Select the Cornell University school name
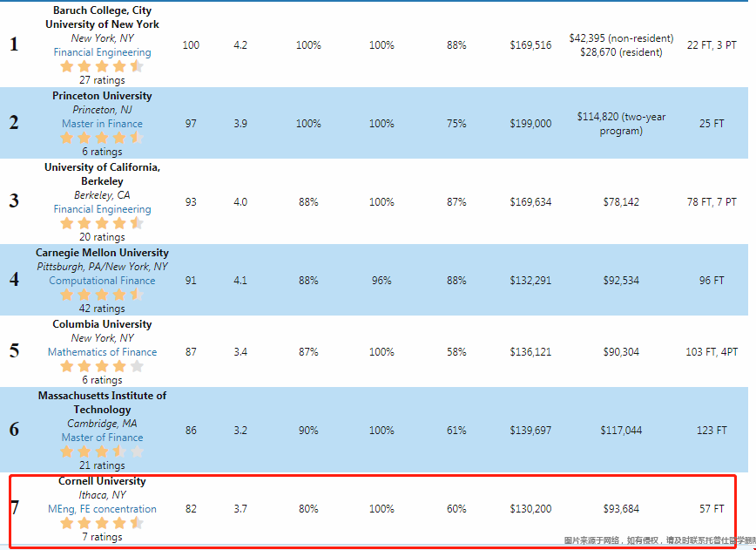The image size is (756, 550). click(102, 481)
